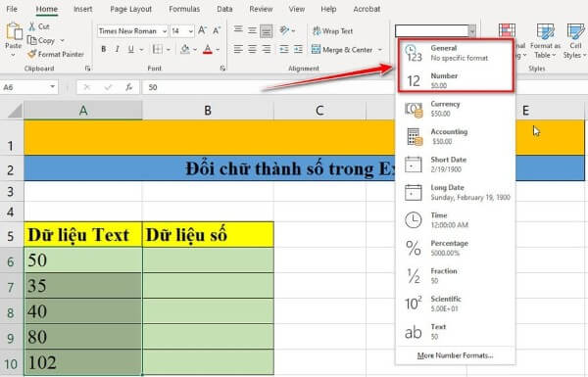The height and width of the screenshot is (377, 588).
Task: Click the Insert Function fx icon
Action: coord(128,87)
